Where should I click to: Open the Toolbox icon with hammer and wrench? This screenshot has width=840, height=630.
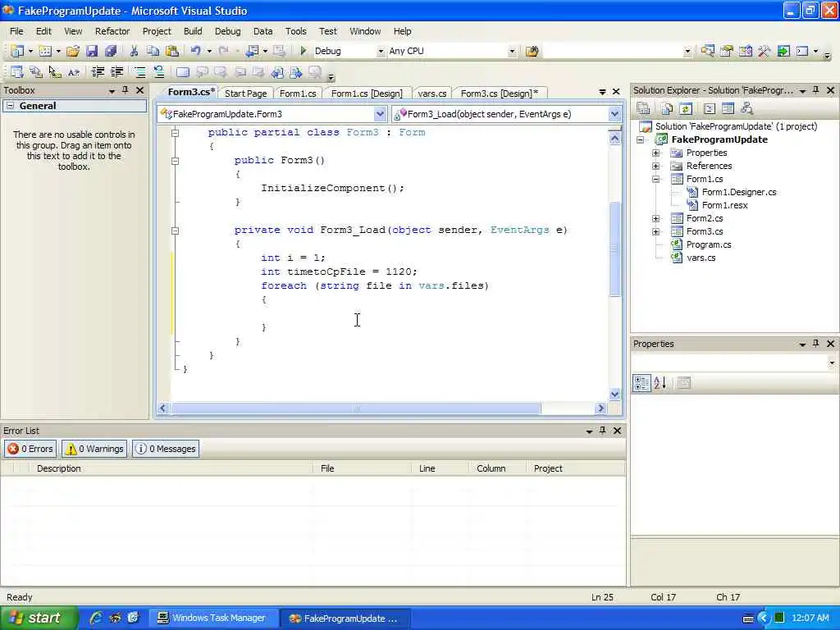tap(764, 51)
